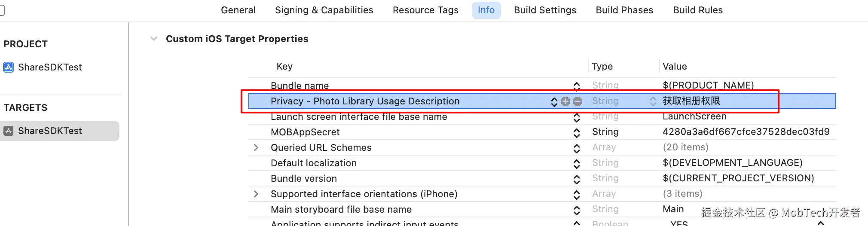Click the remove (−) button on Privacy row

[578, 101]
